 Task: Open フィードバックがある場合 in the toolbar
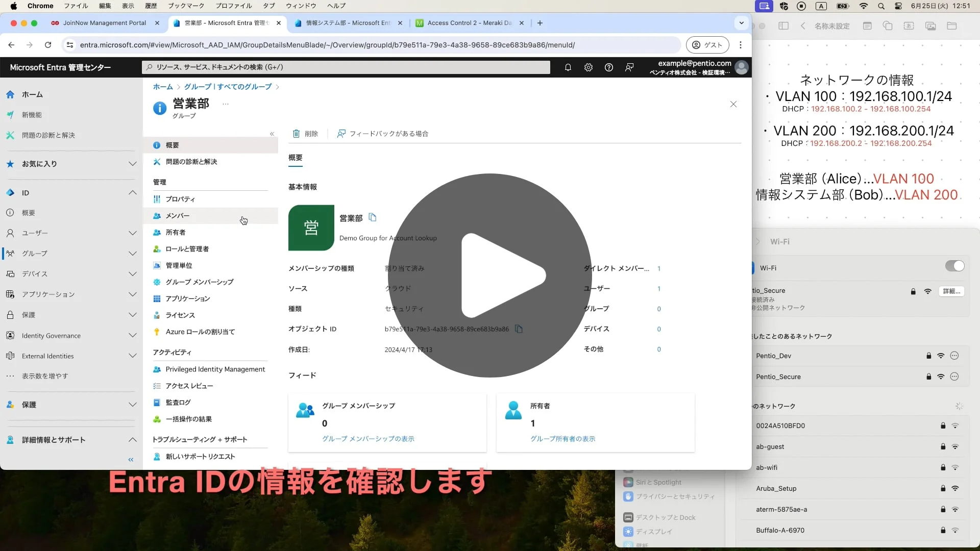click(383, 134)
